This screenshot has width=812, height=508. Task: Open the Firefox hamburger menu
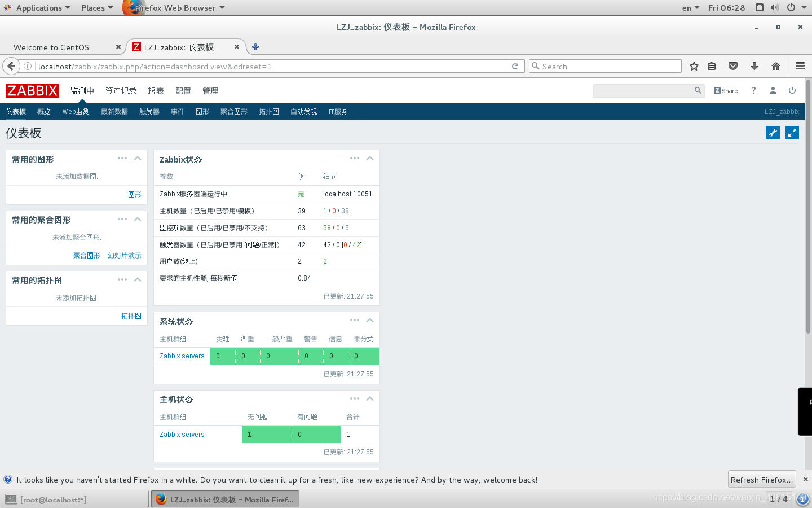[x=800, y=67]
